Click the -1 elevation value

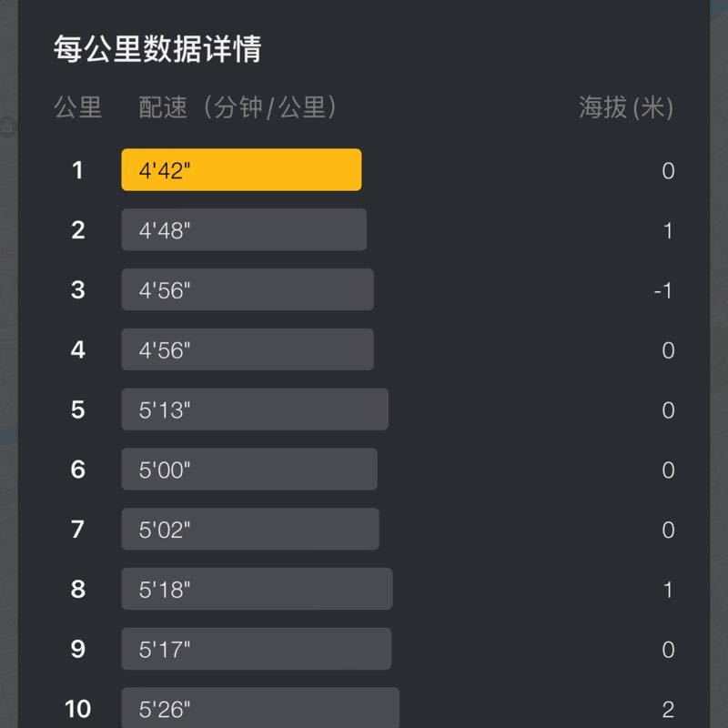click(663, 291)
